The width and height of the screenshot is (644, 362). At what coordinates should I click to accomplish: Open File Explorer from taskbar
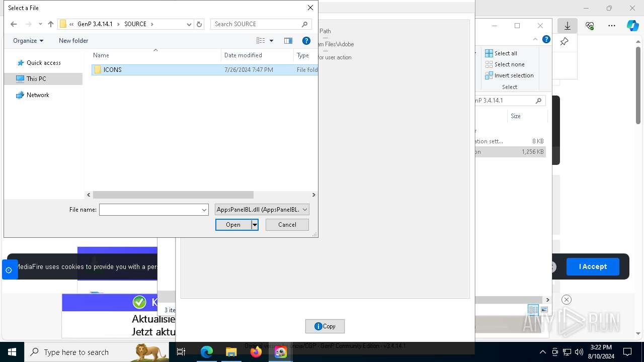[x=231, y=352]
